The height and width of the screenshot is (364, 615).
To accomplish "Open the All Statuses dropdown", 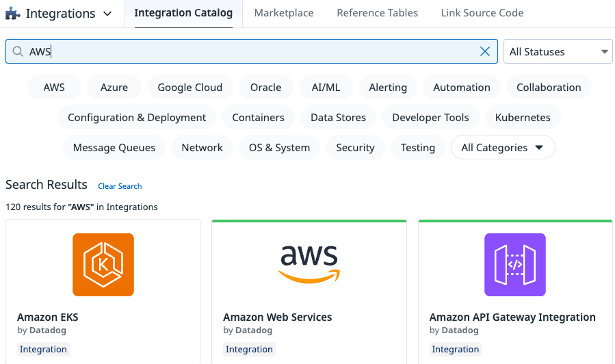I will (558, 51).
